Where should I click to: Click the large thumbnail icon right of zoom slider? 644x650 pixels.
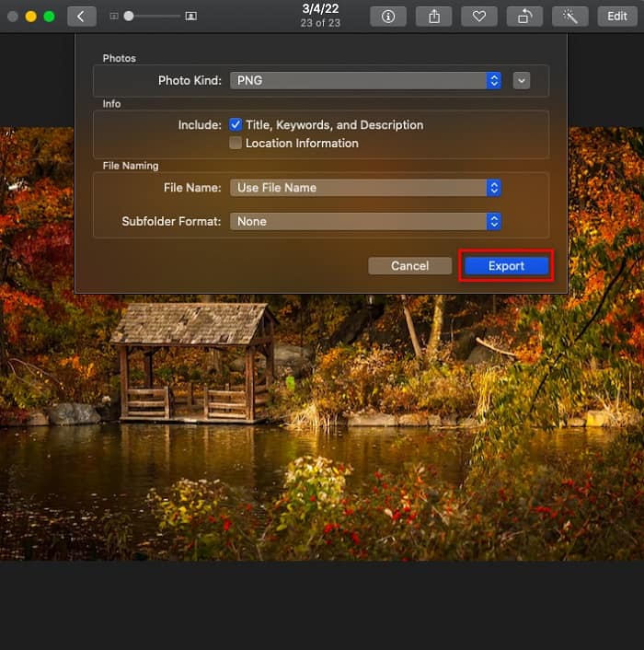pyautogui.click(x=190, y=17)
